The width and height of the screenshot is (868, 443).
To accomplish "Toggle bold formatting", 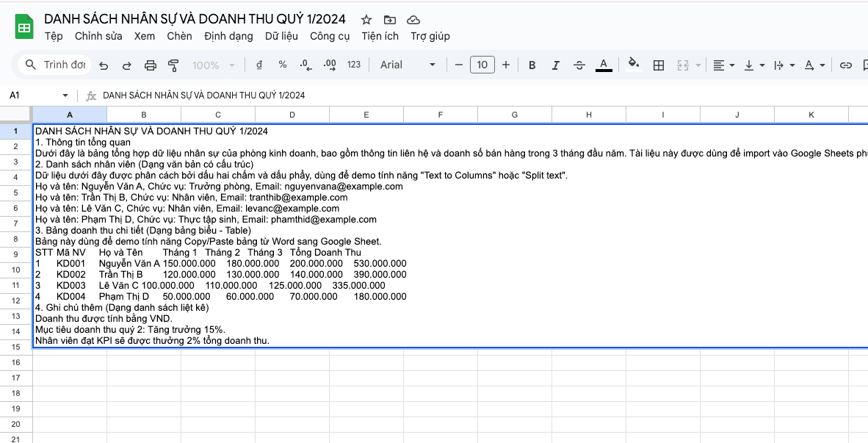I will pyautogui.click(x=532, y=65).
